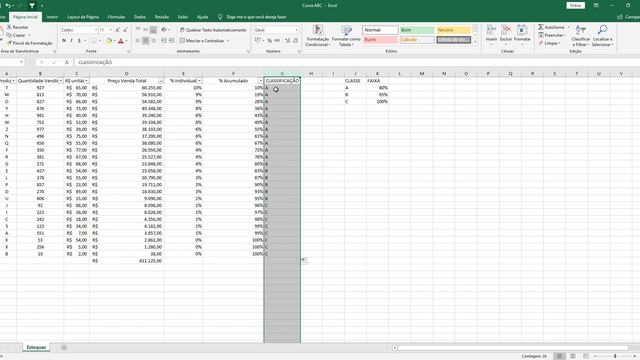The height and width of the screenshot is (360, 640).
Task: Open the borders dropdown in Fonte group
Action: pyautogui.click(x=100, y=41)
